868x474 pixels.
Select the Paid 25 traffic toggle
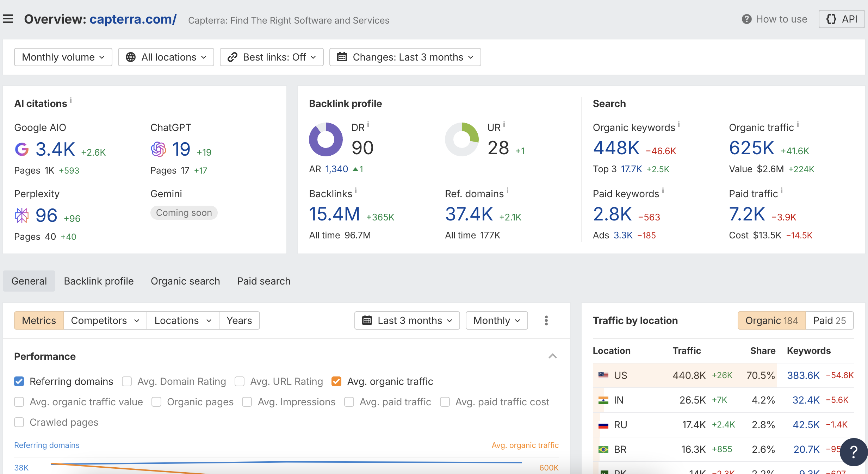[829, 320]
